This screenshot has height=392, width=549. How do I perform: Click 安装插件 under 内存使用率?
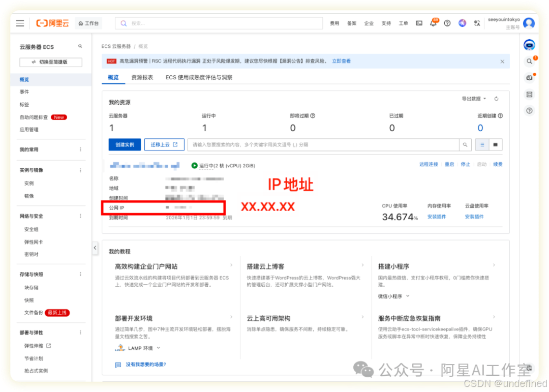[x=437, y=217]
